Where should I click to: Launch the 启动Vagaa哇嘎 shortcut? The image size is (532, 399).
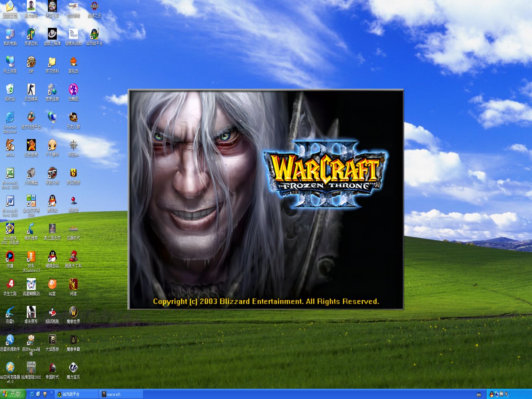tap(31, 340)
